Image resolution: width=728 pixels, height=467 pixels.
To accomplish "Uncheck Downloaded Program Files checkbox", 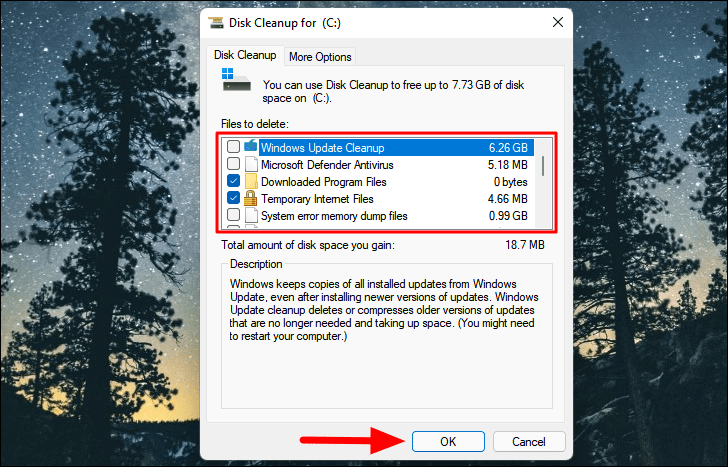I will [x=233, y=181].
